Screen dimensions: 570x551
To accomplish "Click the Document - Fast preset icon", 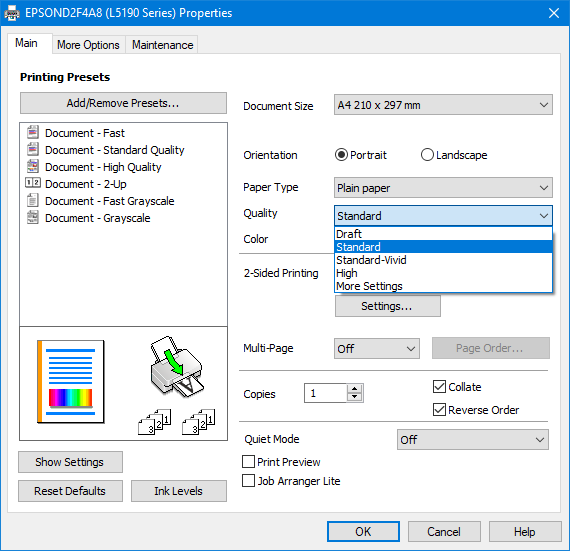I will coord(33,132).
